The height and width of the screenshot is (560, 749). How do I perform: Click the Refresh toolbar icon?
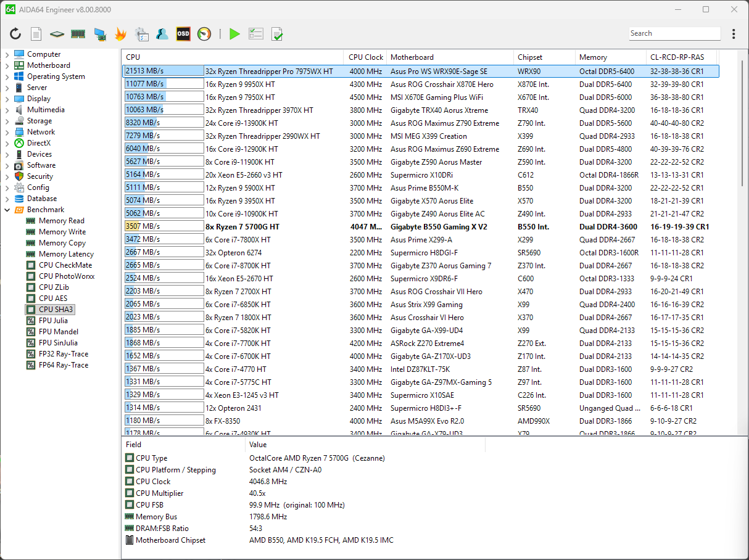pyautogui.click(x=15, y=35)
